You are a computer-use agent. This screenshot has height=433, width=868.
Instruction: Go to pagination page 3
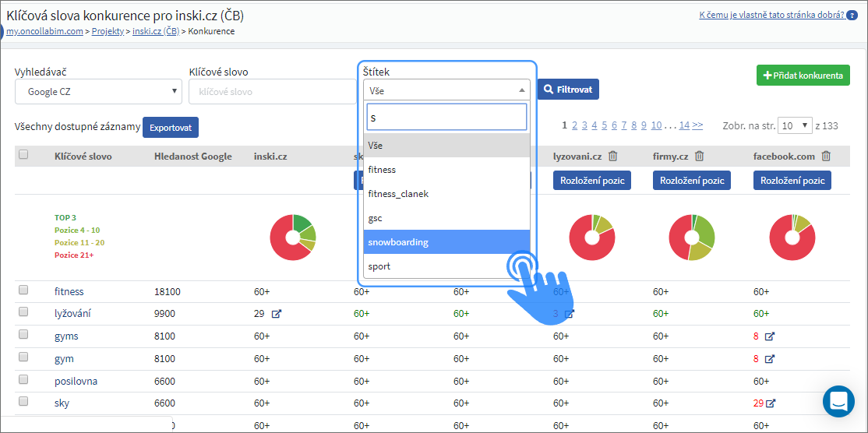584,125
